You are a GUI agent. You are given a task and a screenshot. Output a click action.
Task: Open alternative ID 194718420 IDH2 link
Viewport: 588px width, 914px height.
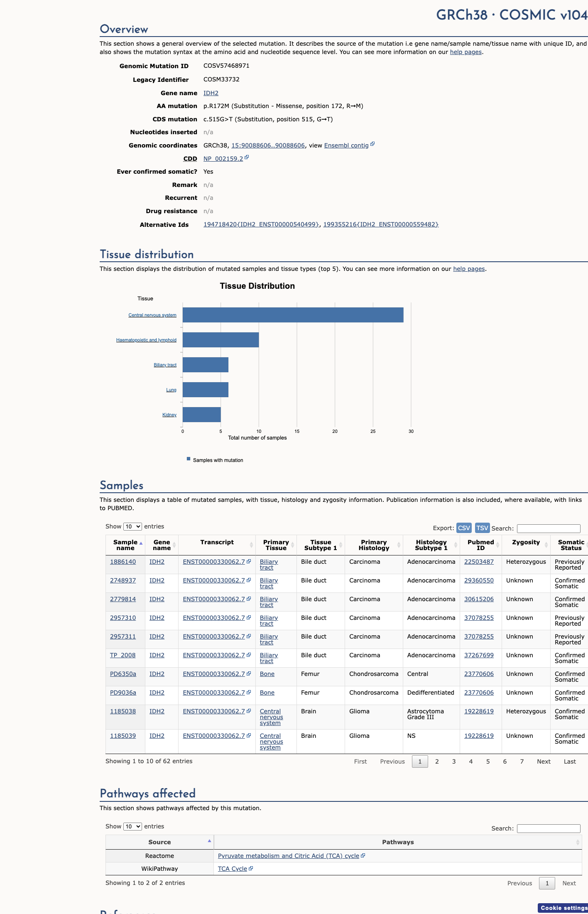coord(261,224)
